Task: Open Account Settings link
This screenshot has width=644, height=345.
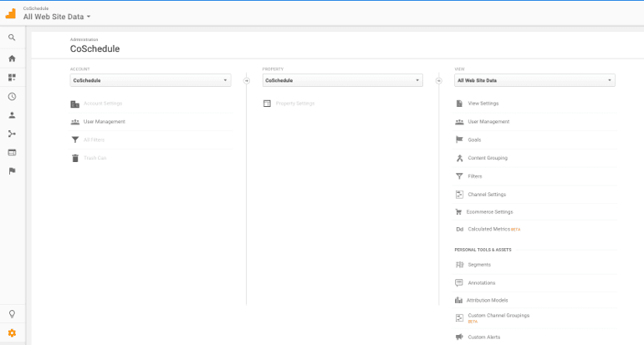Action: pos(103,104)
